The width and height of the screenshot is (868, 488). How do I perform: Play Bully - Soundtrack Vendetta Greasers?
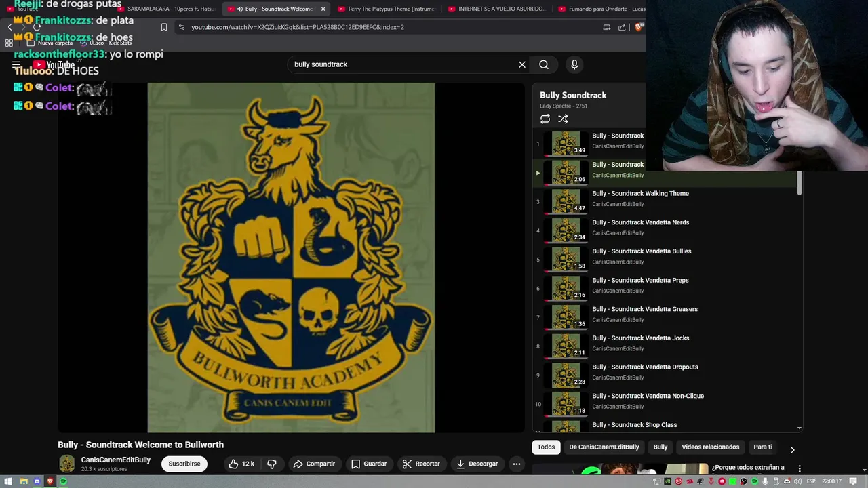coord(645,309)
